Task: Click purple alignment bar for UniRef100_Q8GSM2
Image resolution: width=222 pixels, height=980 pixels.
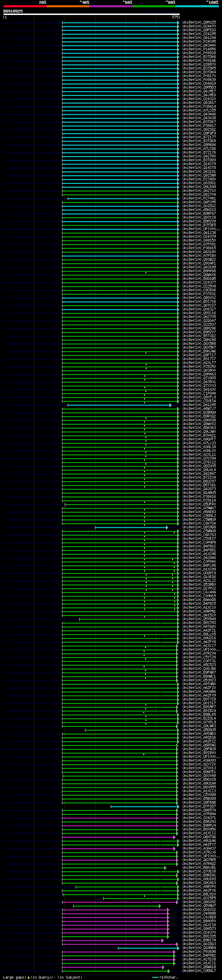Action: click(120, 902)
